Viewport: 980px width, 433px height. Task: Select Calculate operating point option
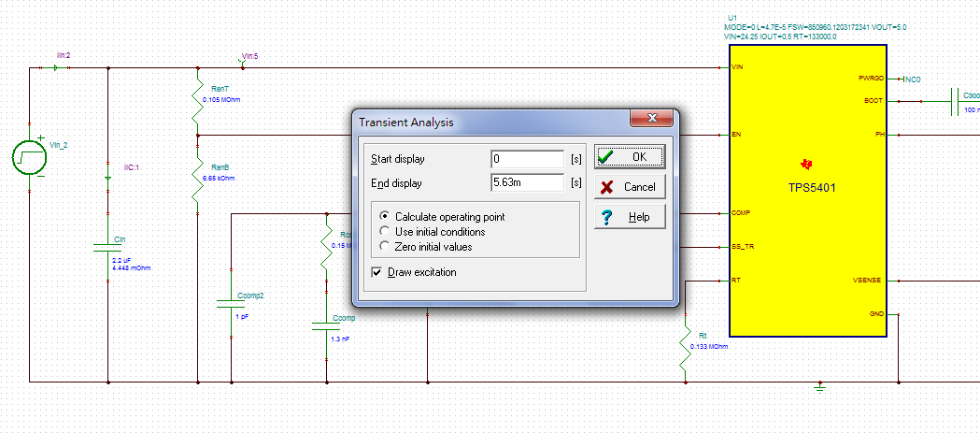pos(443,217)
